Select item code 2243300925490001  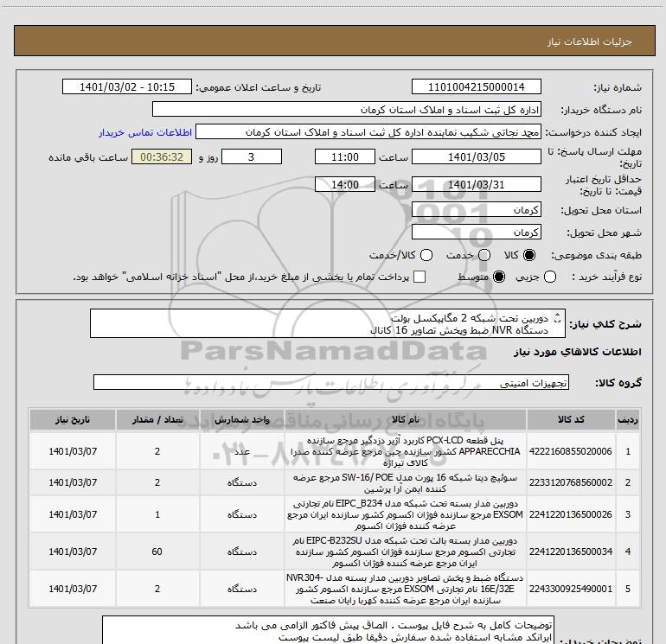[x=571, y=589]
